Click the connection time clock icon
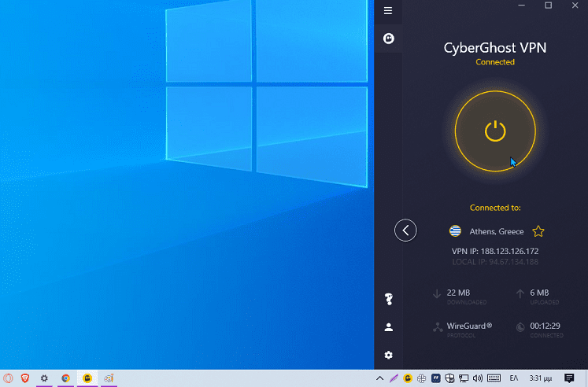Viewport: 588px width, 387px height. pos(520,327)
